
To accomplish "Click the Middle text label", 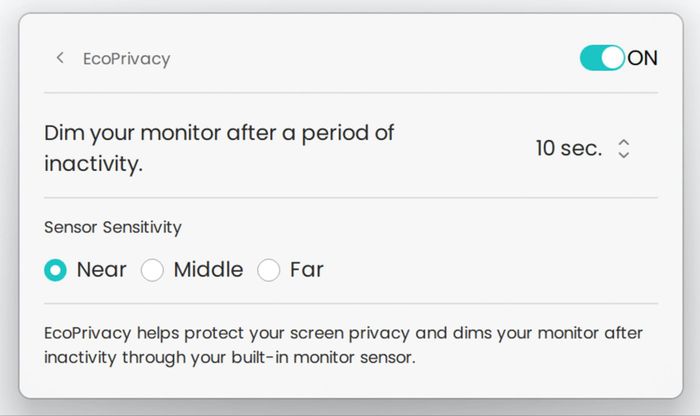I will click(208, 270).
